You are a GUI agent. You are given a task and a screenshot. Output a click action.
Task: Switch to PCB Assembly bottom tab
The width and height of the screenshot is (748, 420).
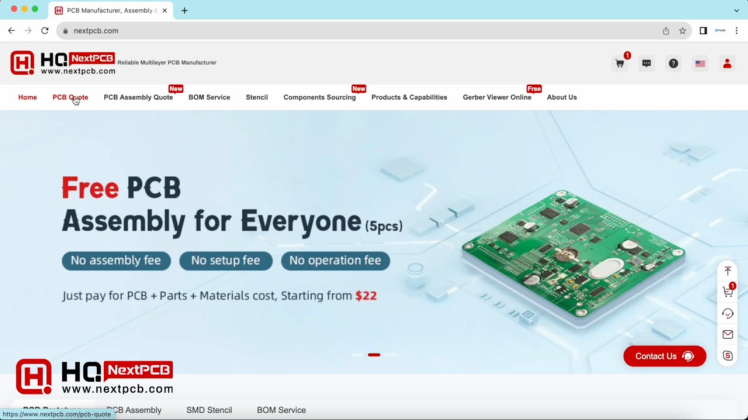(x=134, y=410)
